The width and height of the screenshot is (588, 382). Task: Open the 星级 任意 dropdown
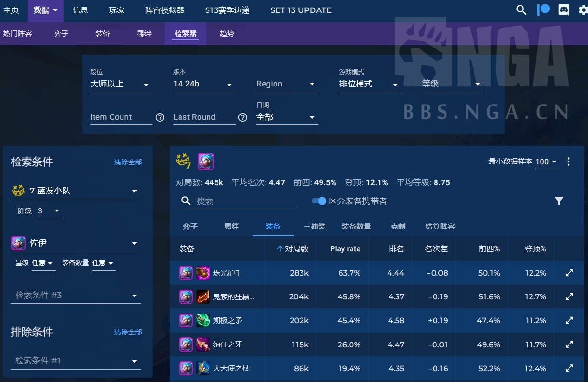[43, 263]
